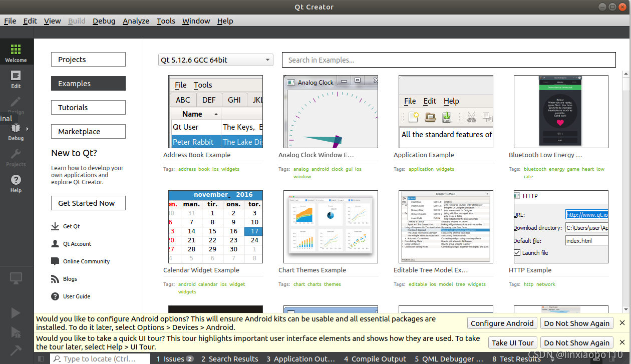
Task: Open the Address Book Example thumbnail
Action: [215, 112]
